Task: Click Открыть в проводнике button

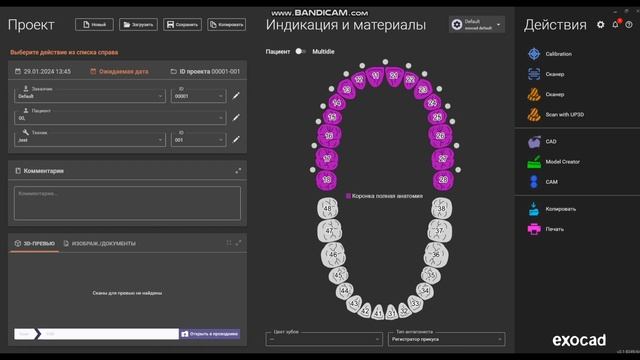Action: point(210,334)
